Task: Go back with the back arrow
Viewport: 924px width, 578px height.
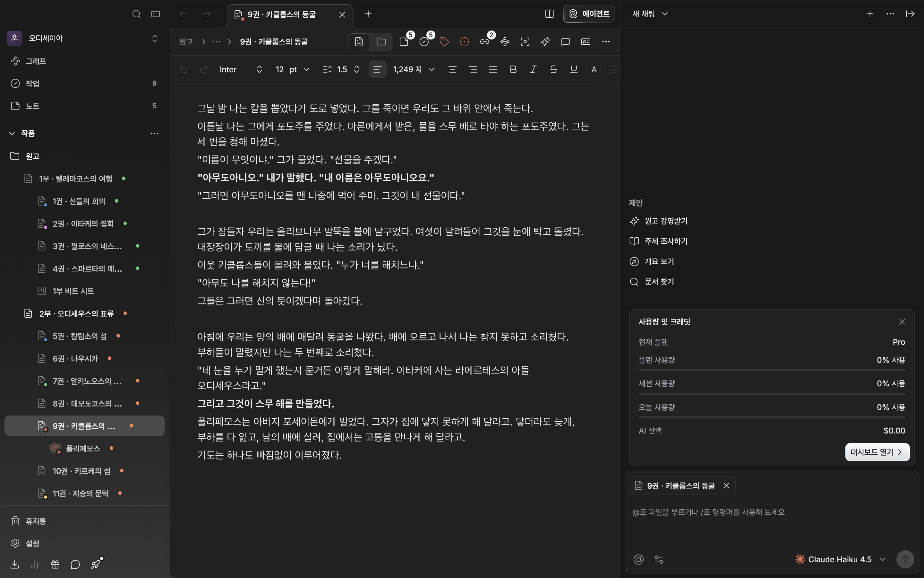Action: (184, 14)
